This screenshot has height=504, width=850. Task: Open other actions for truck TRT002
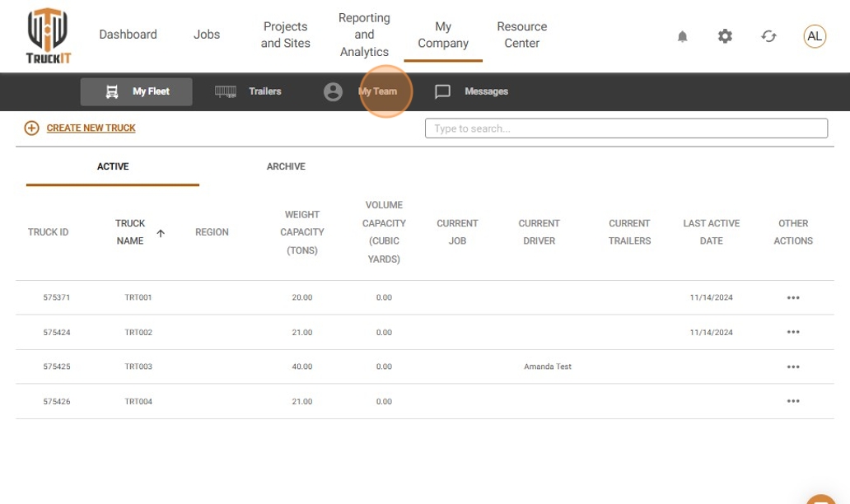click(x=793, y=332)
